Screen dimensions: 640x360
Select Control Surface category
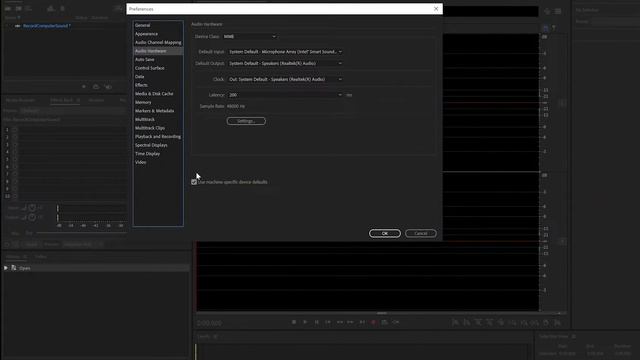click(x=149, y=68)
